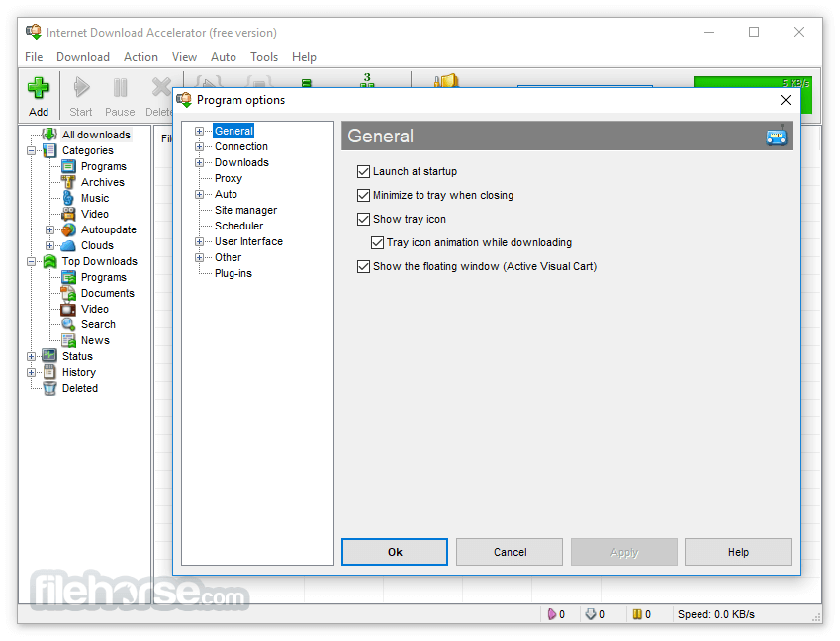This screenshot has width=840, height=641.
Task: Toggle Show tray icon checkbox
Action: click(363, 219)
